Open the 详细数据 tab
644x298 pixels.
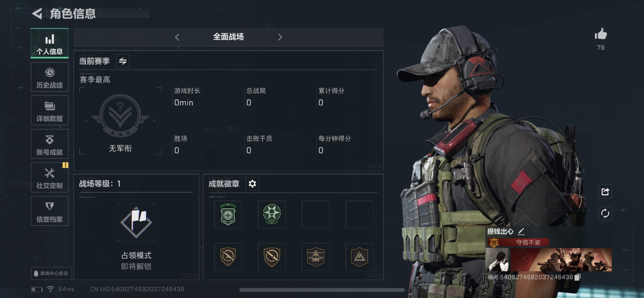50,111
